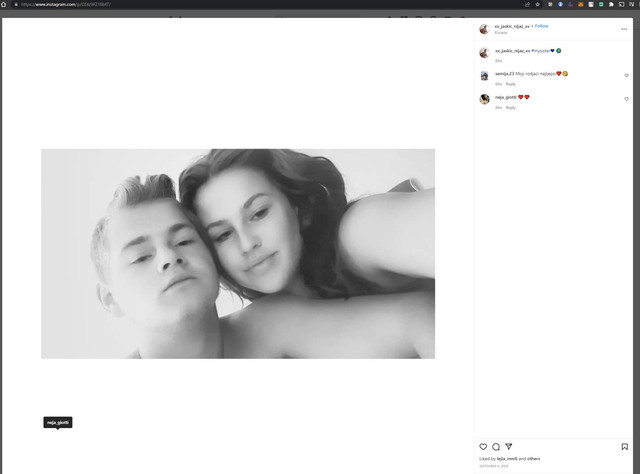Click the username in the caption line
This screenshot has width=640, height=474.
(x=512, y=51)
